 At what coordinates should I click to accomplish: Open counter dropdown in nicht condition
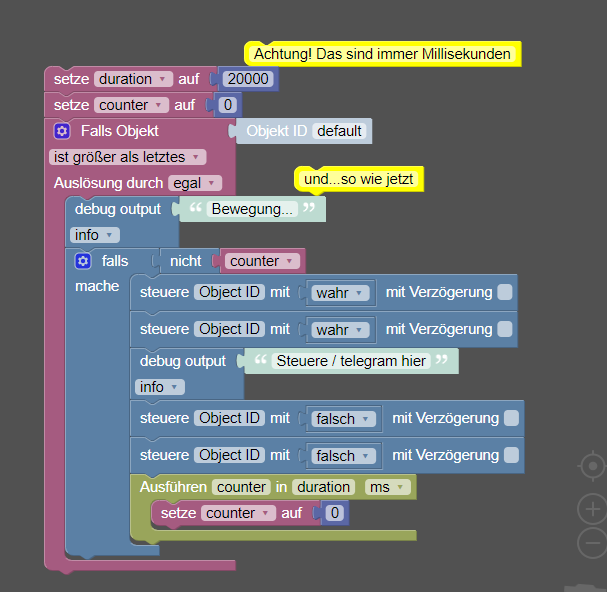[x=262, y=261]
